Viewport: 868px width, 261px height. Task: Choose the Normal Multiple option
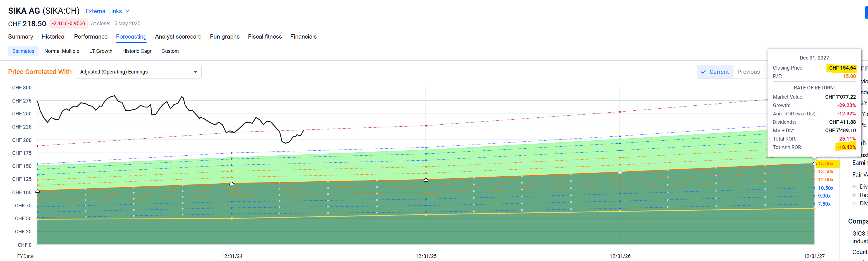(x=62, y=51)
